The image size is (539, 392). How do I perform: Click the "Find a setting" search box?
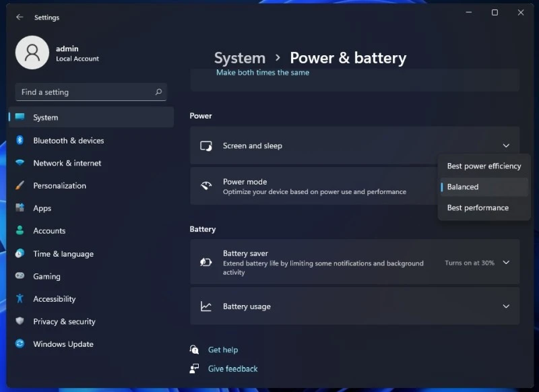pos(91,92)
